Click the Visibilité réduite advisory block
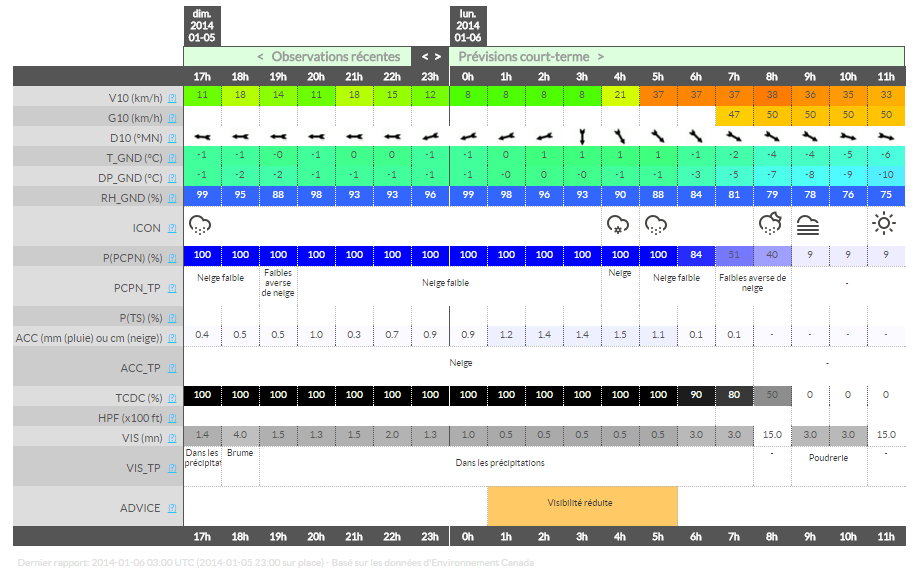919x576 pixels. [582, 506]
